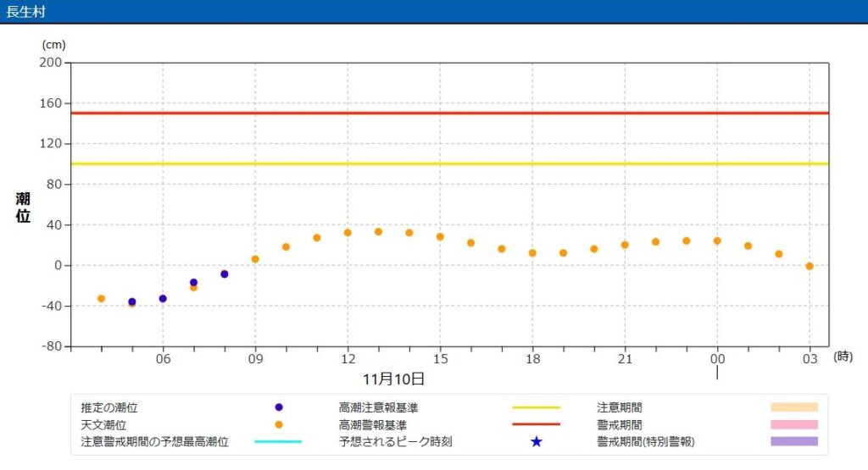
Task: Select the orange tide point at 09時
Action: click(255, 259)
